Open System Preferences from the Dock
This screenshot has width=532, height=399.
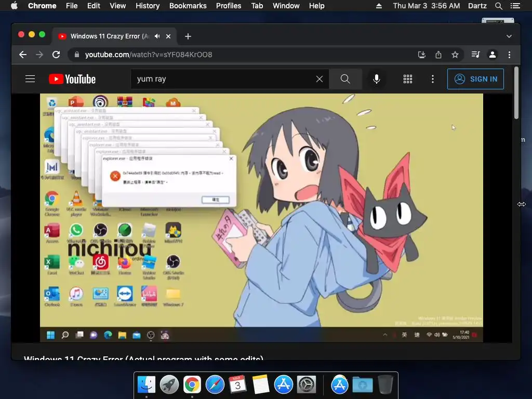click(x=307, y=385)
